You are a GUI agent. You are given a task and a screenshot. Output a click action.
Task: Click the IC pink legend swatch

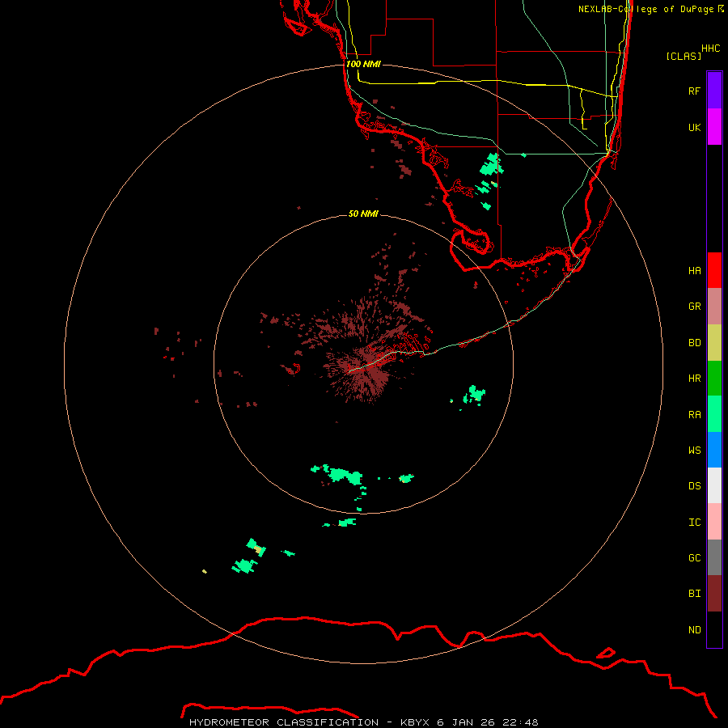pos(714,522)
